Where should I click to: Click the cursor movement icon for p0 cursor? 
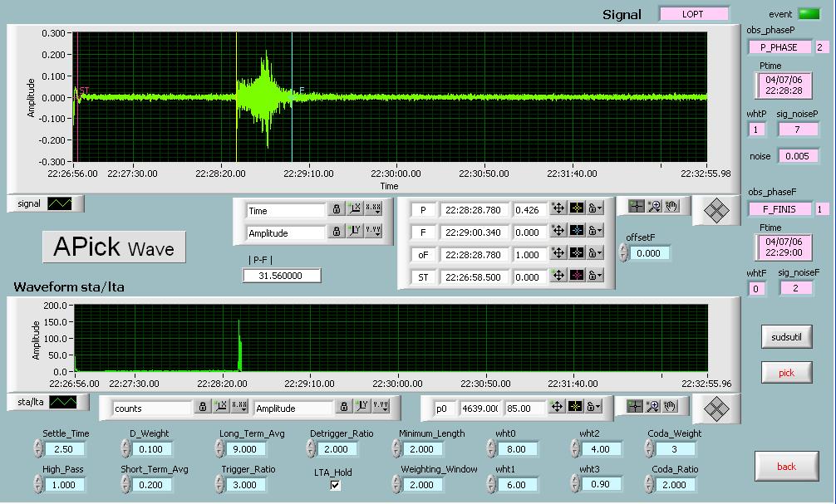tap(557, 408)
